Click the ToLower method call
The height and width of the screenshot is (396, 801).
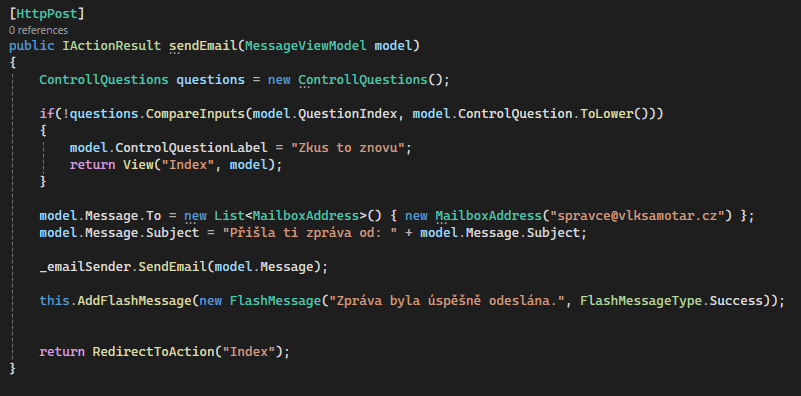[607, 113]
